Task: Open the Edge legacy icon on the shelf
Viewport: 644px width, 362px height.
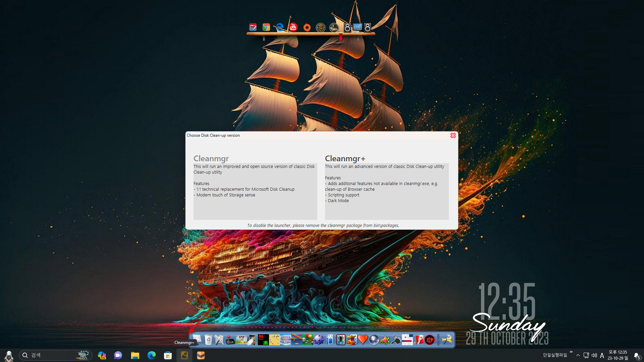Action: [279, 27]
